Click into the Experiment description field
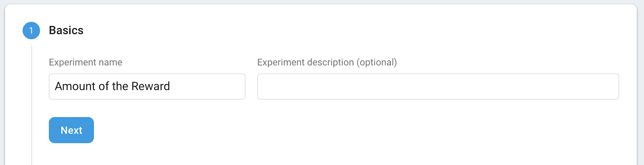 coord(438,86)
